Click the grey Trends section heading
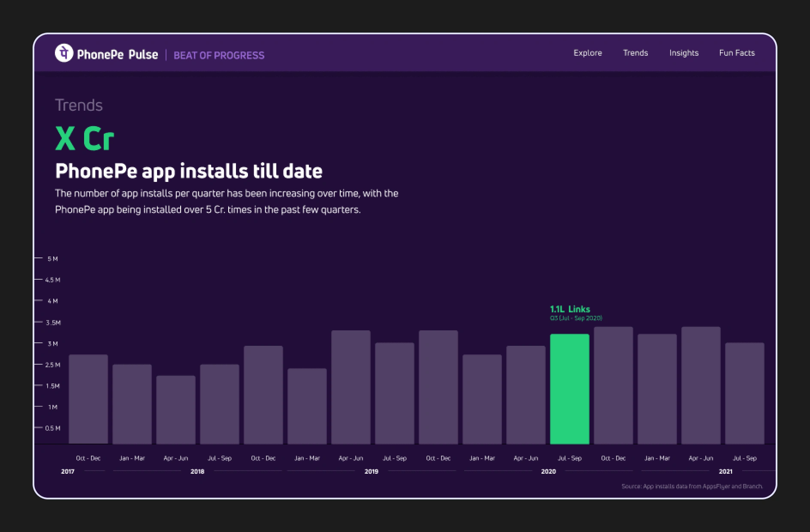The height and width of the screenshot is (532, 810). click(x=79, y=105)
